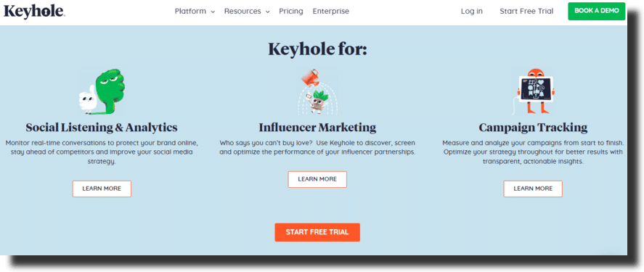Select the Social Listening & Analytics heading
The width and height of the screenshot is (644, 272).
102,127
